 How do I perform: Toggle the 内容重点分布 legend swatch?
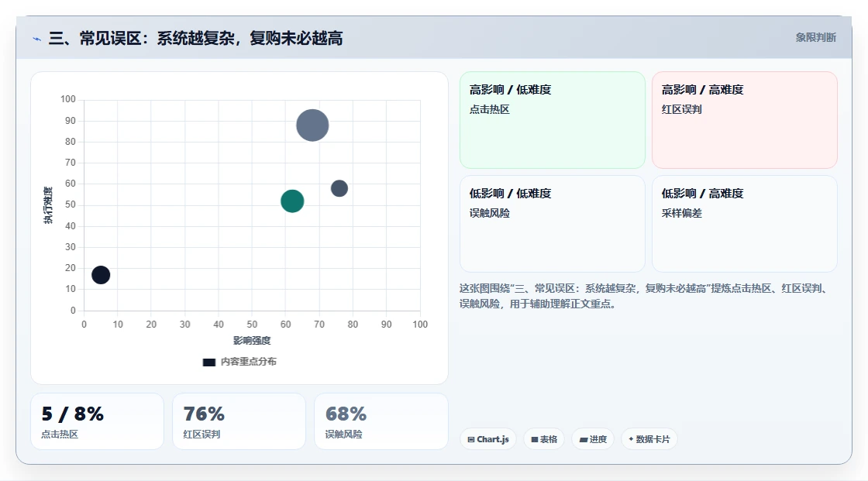208,362
